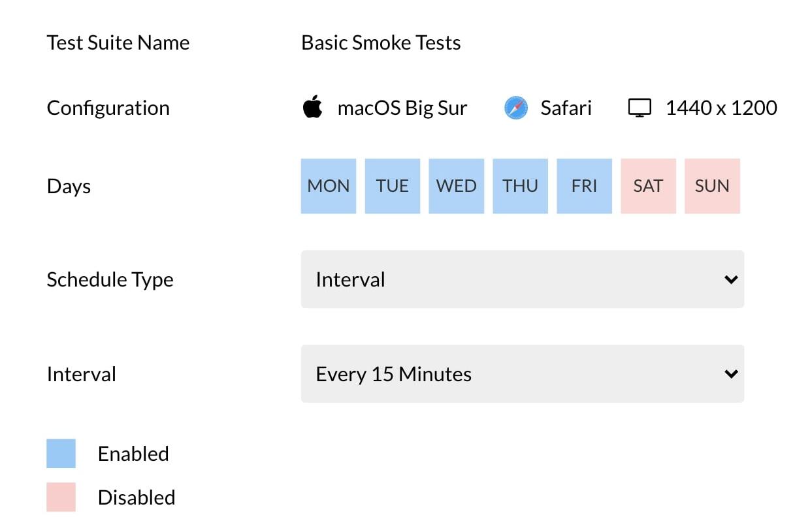Toggle the THU day tile
The image size is (810, 532).
521,186
